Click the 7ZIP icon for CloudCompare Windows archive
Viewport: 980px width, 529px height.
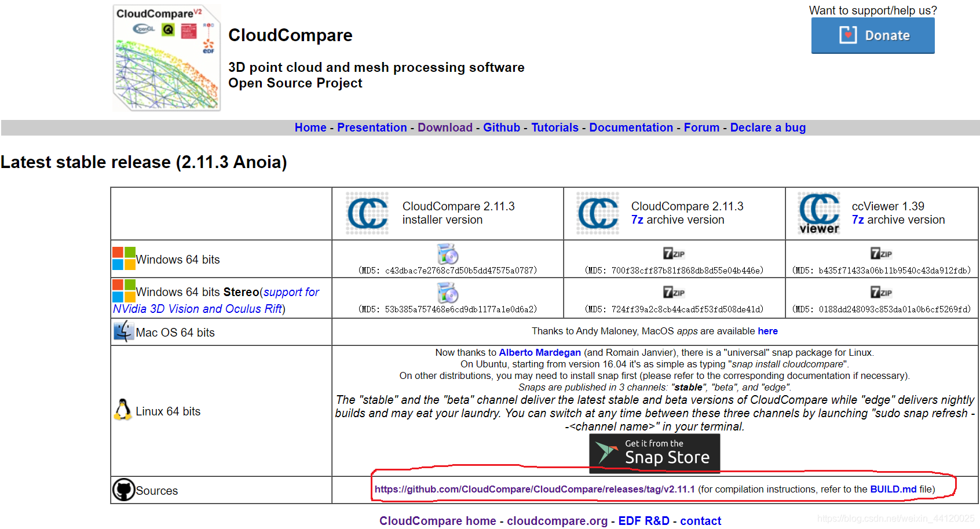[x=674, y=254]
